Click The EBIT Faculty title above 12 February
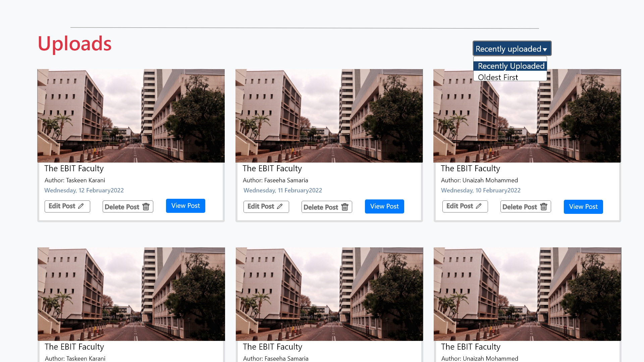 [x=74, y=169]
